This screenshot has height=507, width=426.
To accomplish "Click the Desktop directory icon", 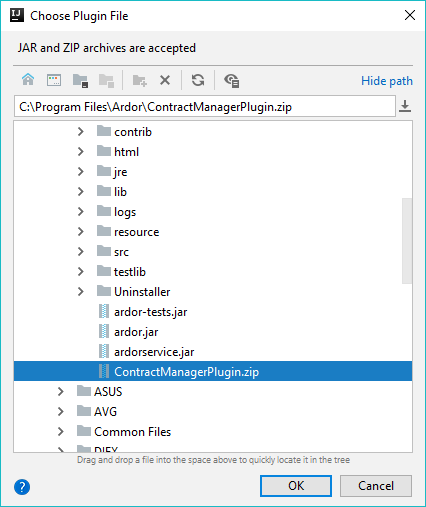I will coord(54,80).
